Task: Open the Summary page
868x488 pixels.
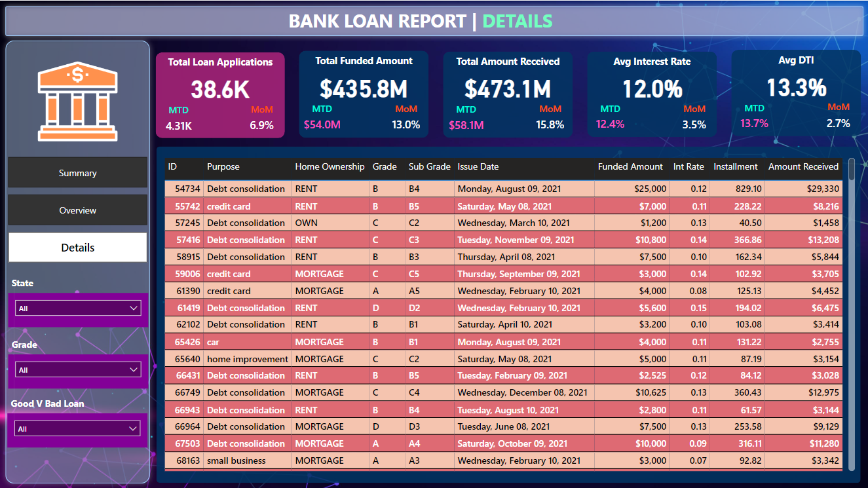Action: point(77,173)
